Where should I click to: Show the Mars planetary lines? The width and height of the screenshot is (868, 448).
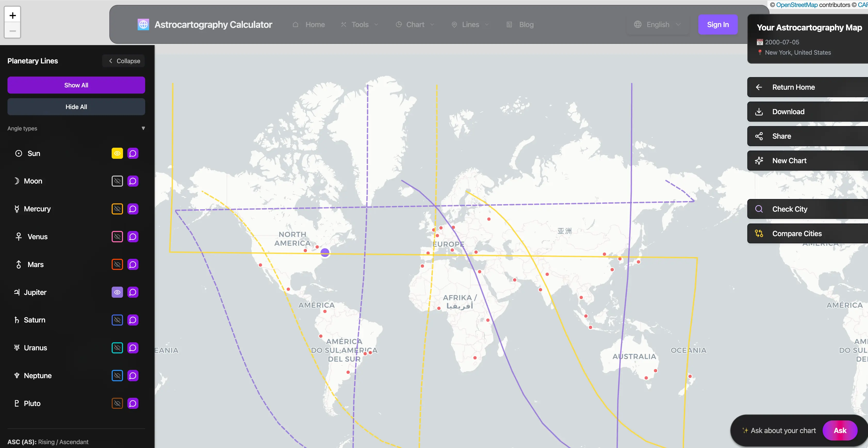[x=117, y=264]
